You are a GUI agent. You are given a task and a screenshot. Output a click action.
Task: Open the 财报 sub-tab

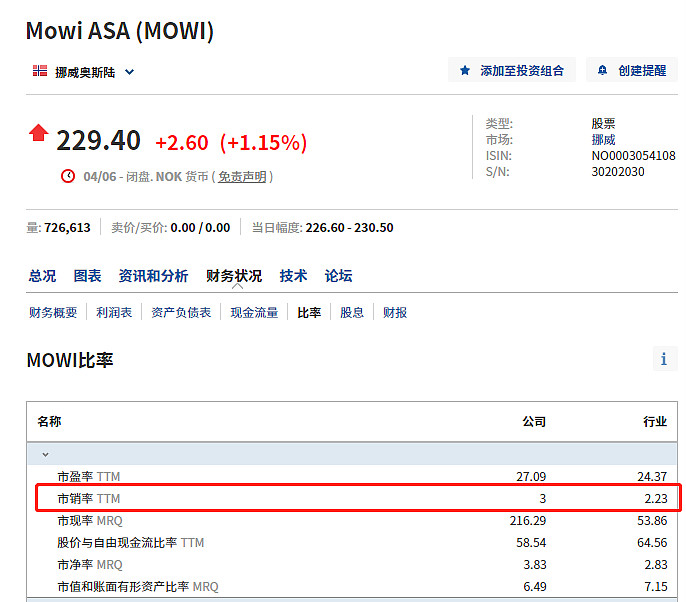(x=395, y=312)
